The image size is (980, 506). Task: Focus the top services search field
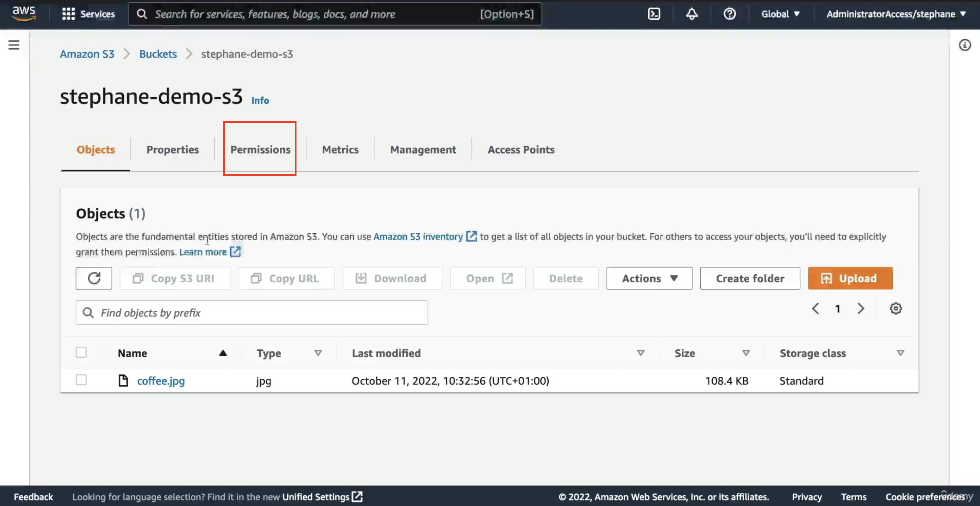pyautogui.click(x=335, y=14)
